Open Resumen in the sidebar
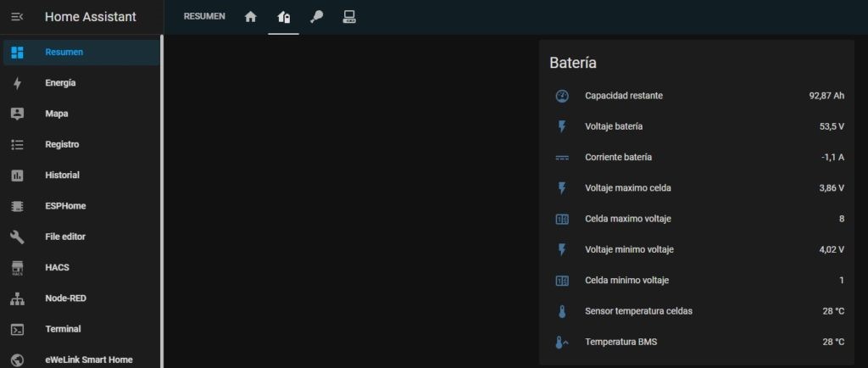 [64, 53]
